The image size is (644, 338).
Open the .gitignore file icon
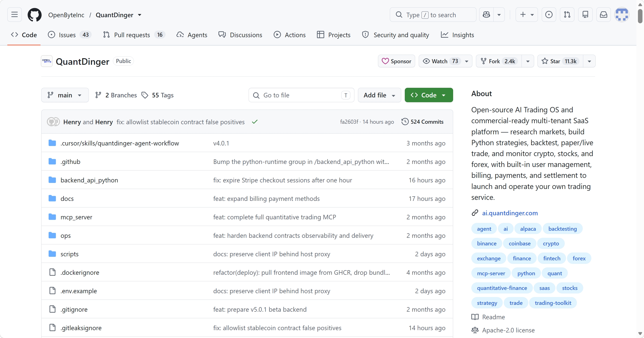[x=52, y=309]
